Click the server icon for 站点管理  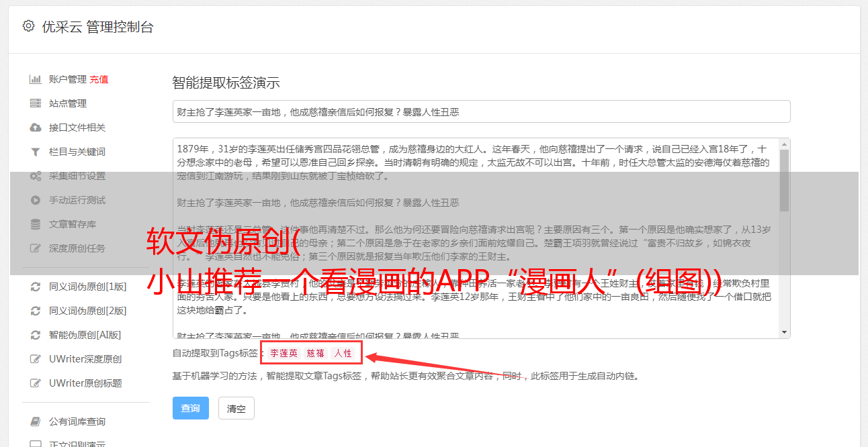coord(36,103)
